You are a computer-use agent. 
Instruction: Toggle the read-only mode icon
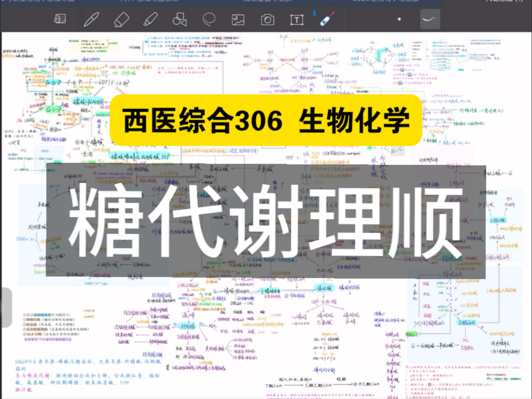click(x=60, y=19)
